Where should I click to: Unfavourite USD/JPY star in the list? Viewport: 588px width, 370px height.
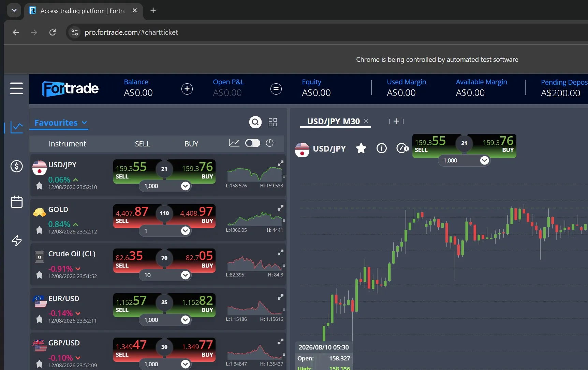[x=39, y=186]
